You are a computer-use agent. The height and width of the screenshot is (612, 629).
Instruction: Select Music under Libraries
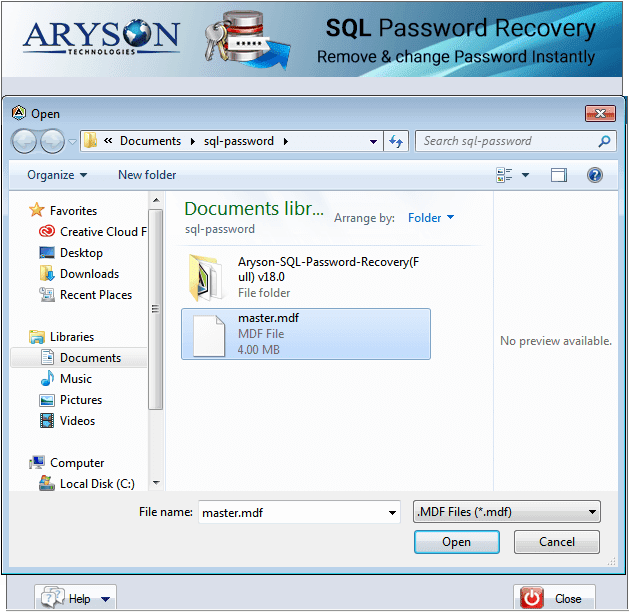point(76,379)
